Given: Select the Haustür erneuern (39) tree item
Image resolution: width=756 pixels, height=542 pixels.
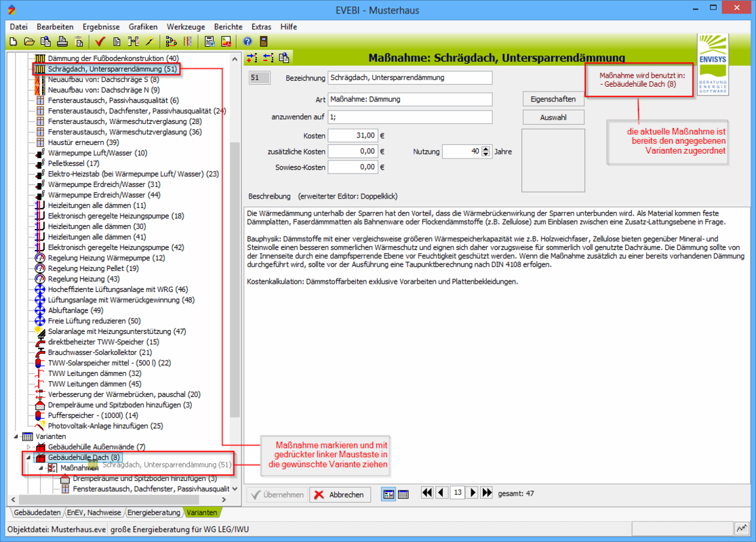Looking at the screenshot, I should (x=83, y=142).
